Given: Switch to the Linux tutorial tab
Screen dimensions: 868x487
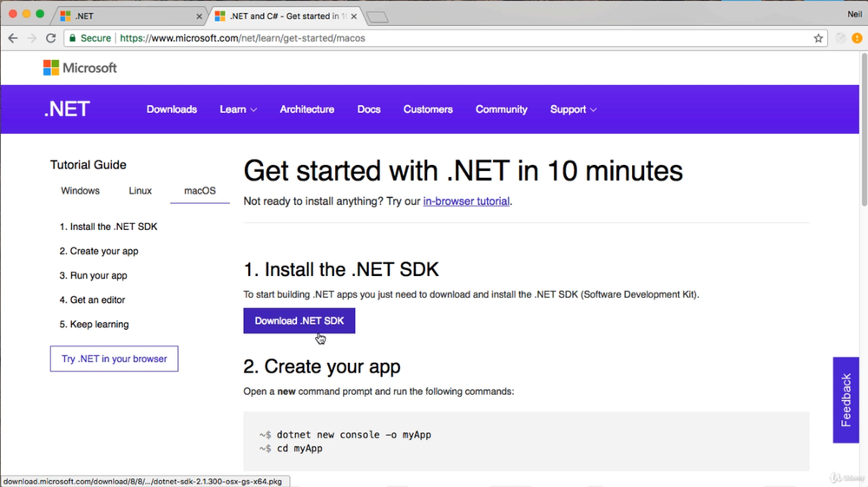Looking at the screenshot, I should 140,191.
